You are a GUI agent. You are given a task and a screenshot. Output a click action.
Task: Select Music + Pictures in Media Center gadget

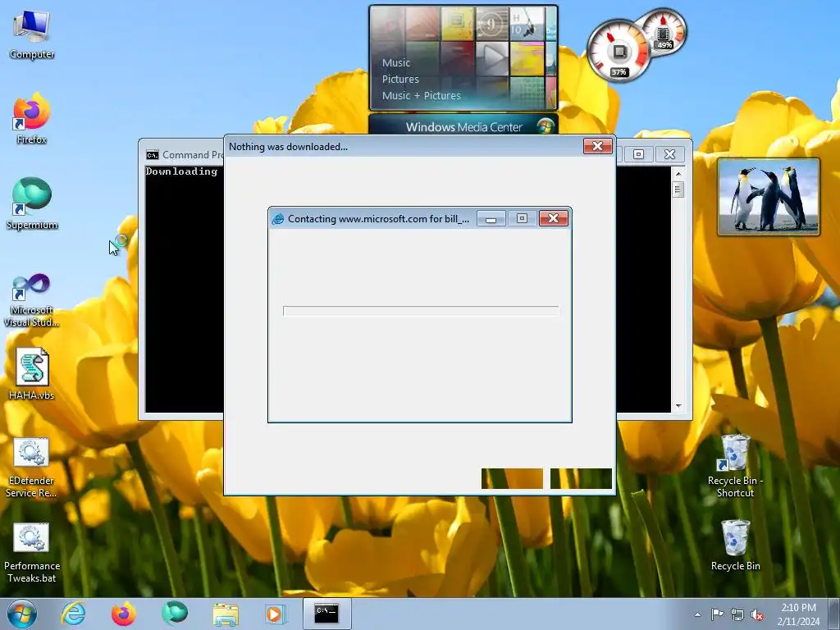421,96
